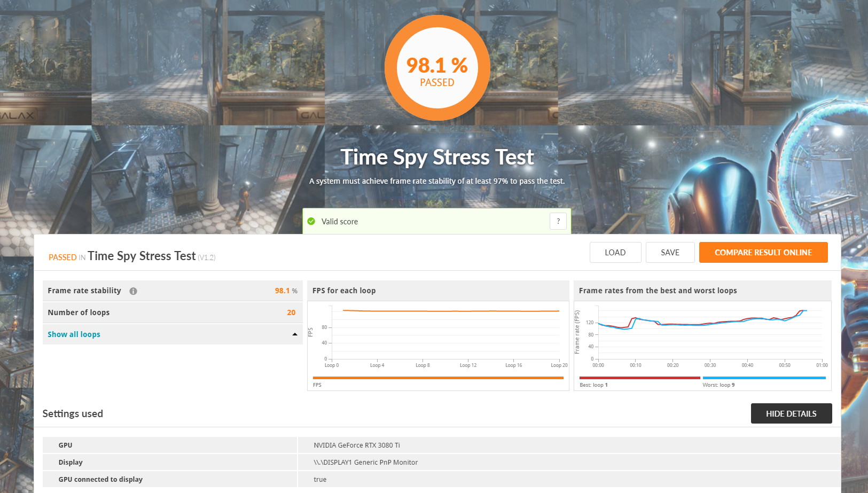Select the GPU connected to display true value
Image resolution: width=868 pixels, height=493 pixels.
[320, 479]
